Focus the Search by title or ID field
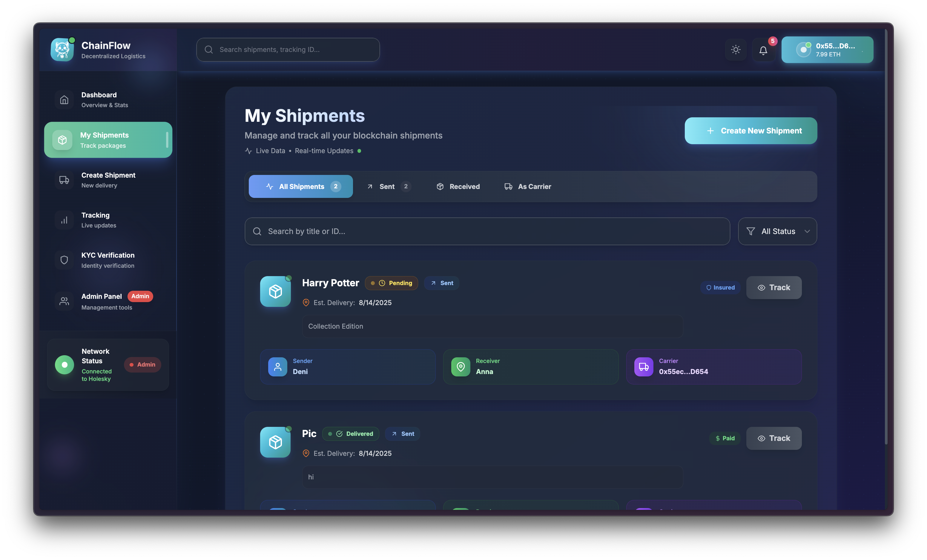927x560 pixels. (x=487, y=231)
